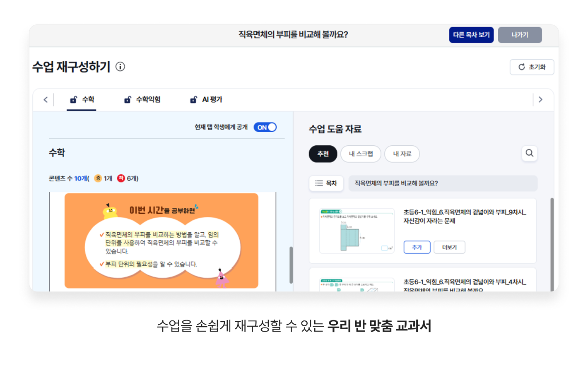Click the lock icon on 수학익힘 tab
The height and width of the screenshot is (378, 588).
(128, 100)
